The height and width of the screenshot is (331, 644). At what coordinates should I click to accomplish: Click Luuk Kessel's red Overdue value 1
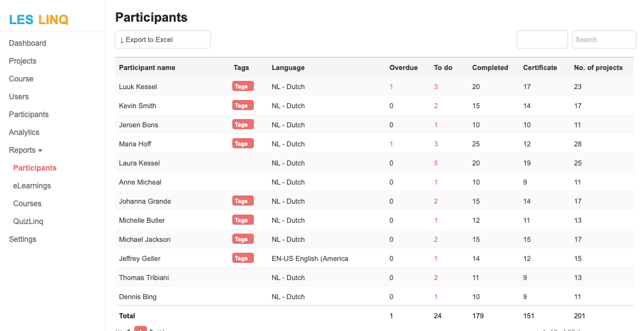click(x=391, y=87)
